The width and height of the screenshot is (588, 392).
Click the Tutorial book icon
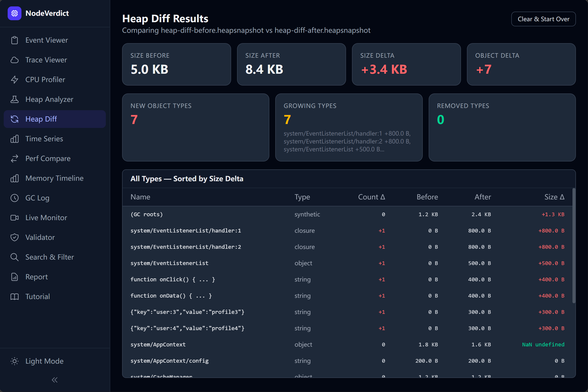pyautogui.click(x=15, y=297)
